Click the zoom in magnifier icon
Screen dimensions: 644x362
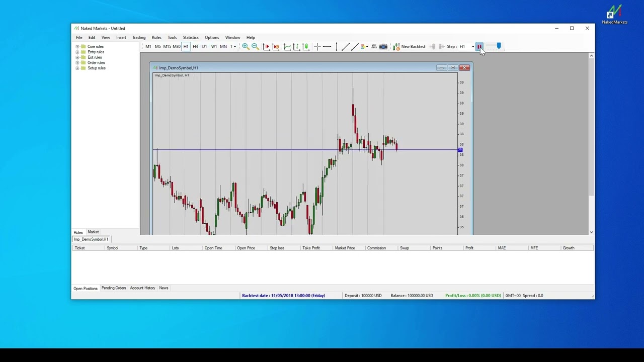coord(246,46)
